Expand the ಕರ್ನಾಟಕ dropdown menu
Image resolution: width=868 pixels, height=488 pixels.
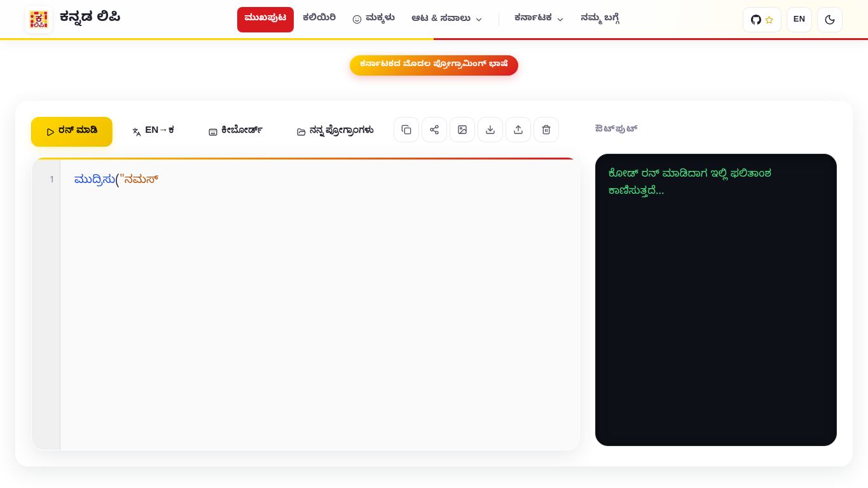point(539,19)
